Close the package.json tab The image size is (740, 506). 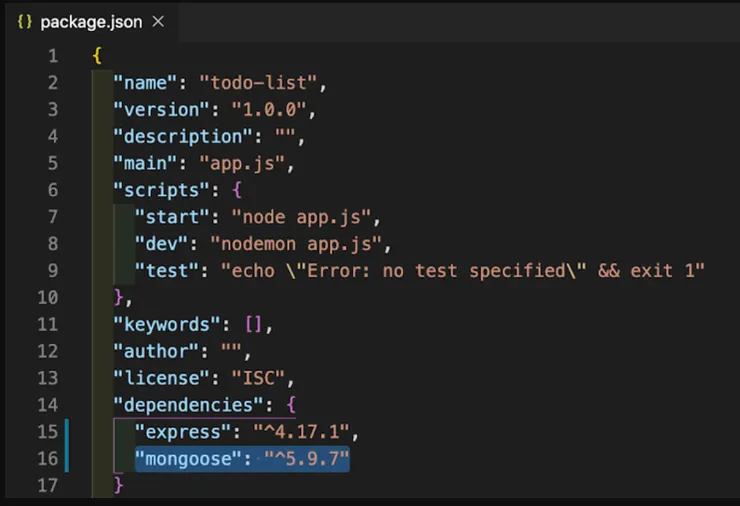(x=157, y=21)
